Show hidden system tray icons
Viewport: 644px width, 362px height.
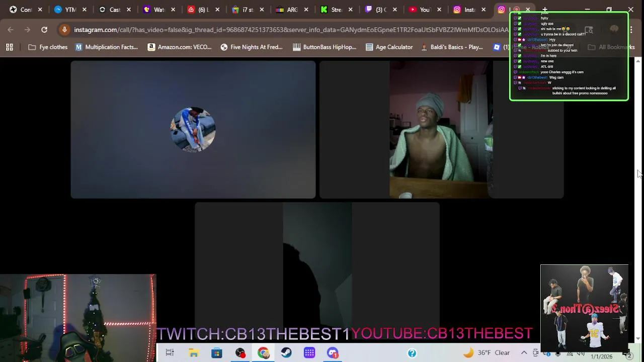(x=524, y=352)
